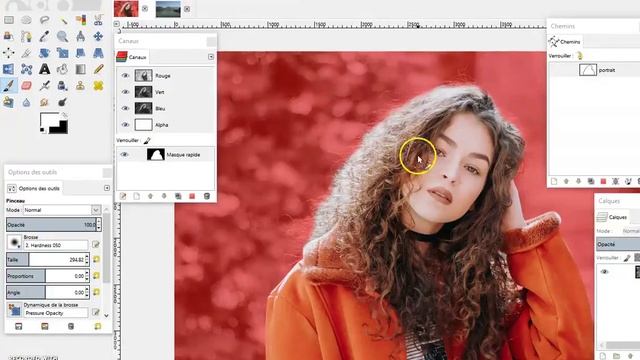Select the Heal tool
640x360 pixels.
click(98, 85)
